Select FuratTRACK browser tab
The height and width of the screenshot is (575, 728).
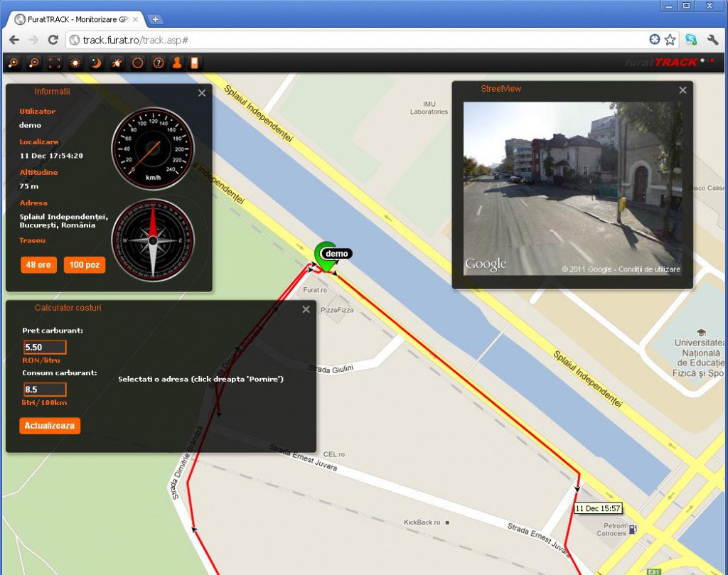tap(76, 19)
